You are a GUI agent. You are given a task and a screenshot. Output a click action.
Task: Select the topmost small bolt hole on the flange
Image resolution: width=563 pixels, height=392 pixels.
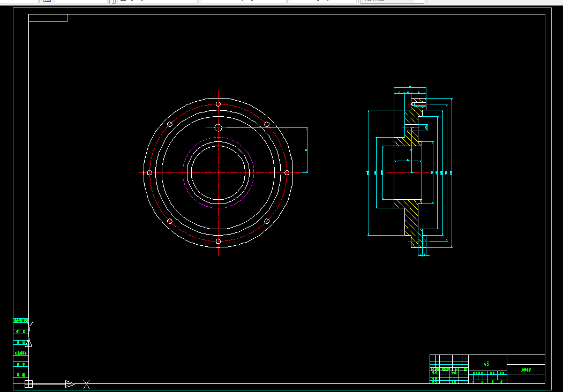[219, 104]
